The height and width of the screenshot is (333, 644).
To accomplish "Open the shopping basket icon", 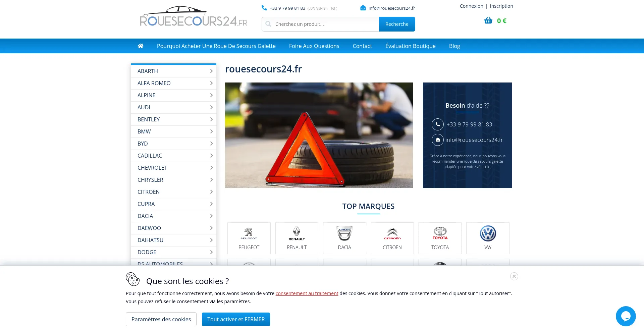I will tap(488, 21).
